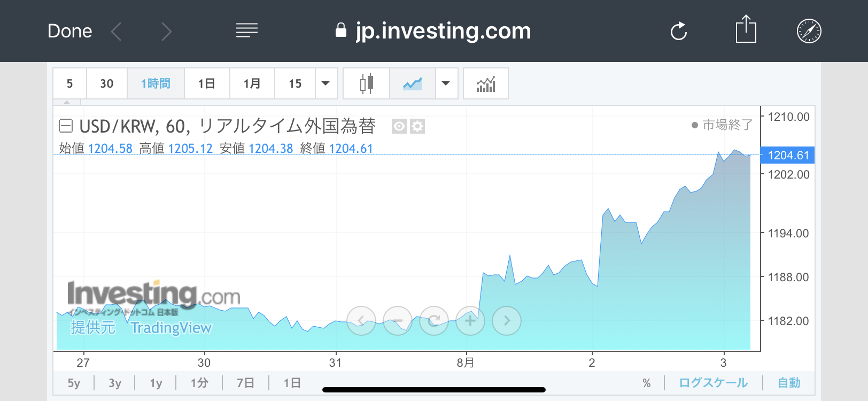The width and height of the screenshot is (868, 401).
Task: Tap the jp.investing.com address bar
Action: (x=433, y=31)
